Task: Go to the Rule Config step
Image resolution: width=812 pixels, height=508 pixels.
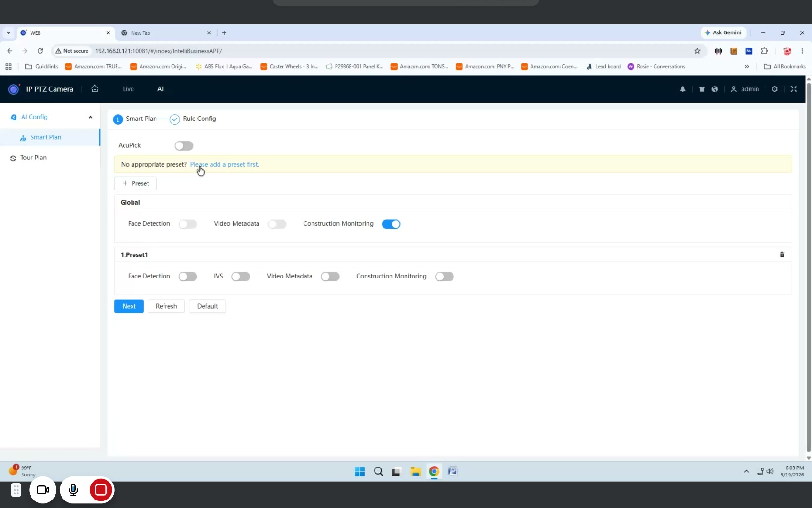Action: 193,119
